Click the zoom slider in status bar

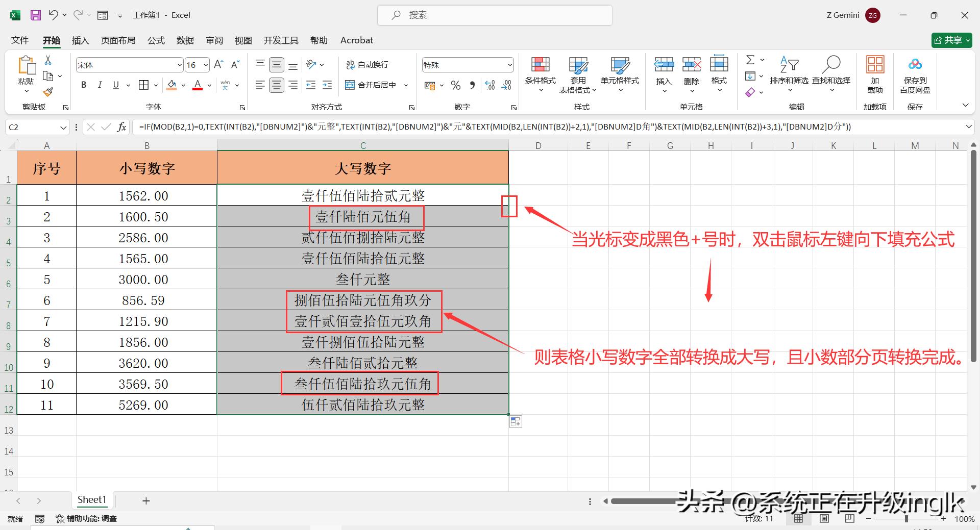pyautogui.click(x=906, y=519)
